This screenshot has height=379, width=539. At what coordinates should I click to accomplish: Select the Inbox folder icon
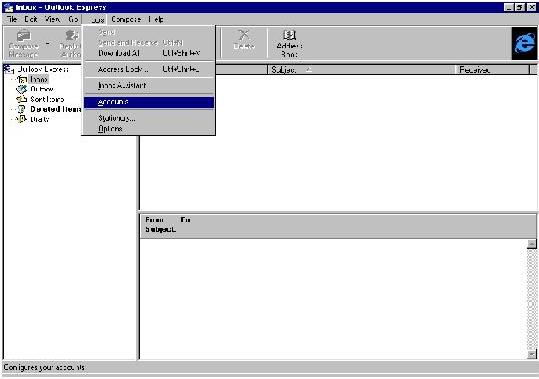[x=22, y=80]
